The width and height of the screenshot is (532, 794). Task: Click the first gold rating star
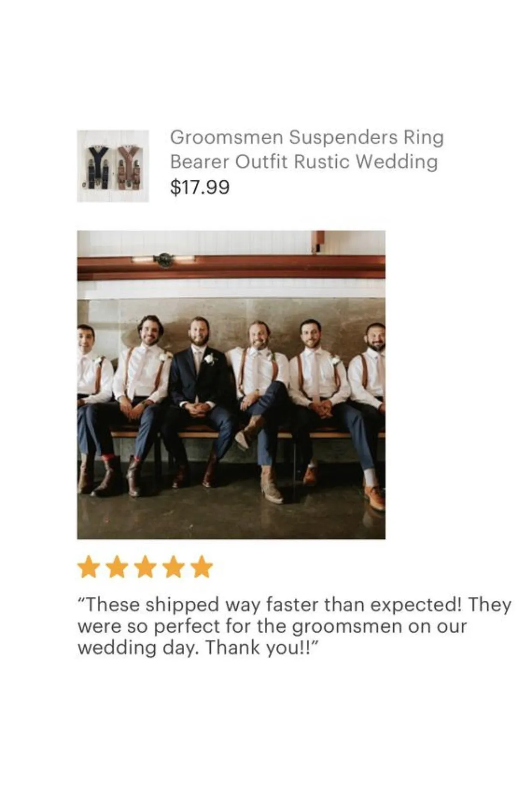(x=89, y=567)
